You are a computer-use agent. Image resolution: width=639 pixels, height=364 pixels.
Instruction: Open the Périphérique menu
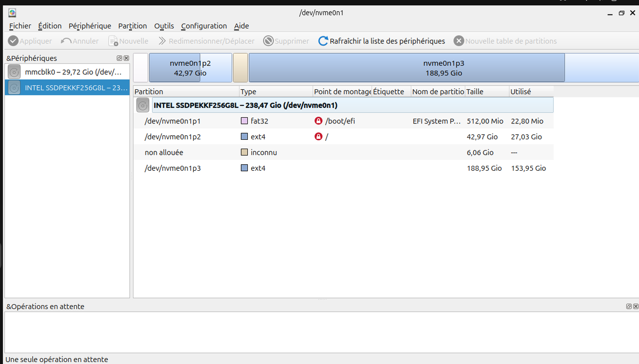[x=90, y=26]
